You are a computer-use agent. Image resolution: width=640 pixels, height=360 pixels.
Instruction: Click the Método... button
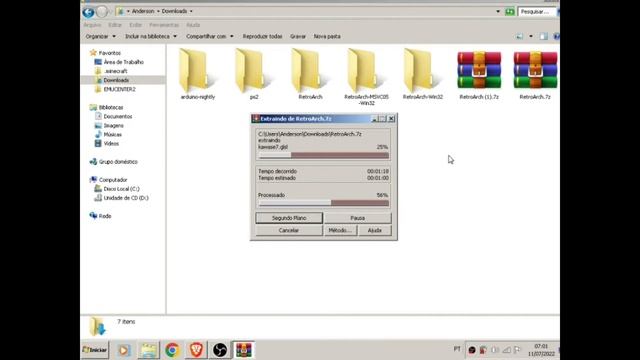pos(340,230)
